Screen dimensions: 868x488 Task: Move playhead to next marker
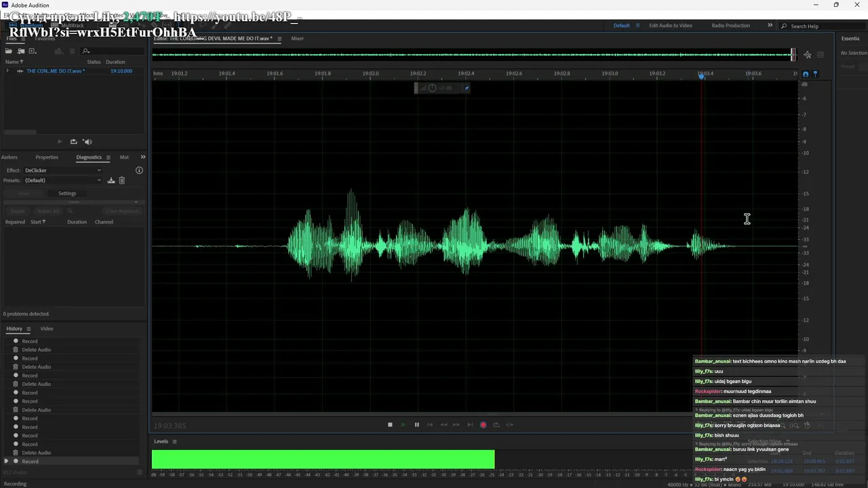470,425
